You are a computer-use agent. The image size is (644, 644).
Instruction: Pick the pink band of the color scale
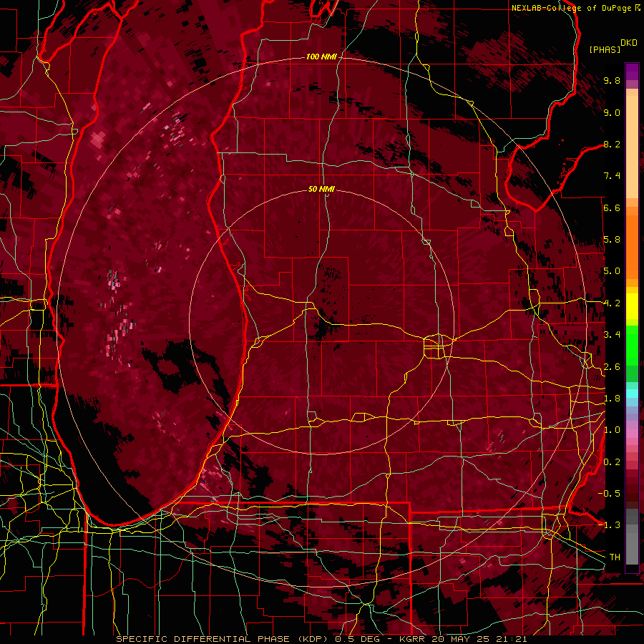point(632,434)
